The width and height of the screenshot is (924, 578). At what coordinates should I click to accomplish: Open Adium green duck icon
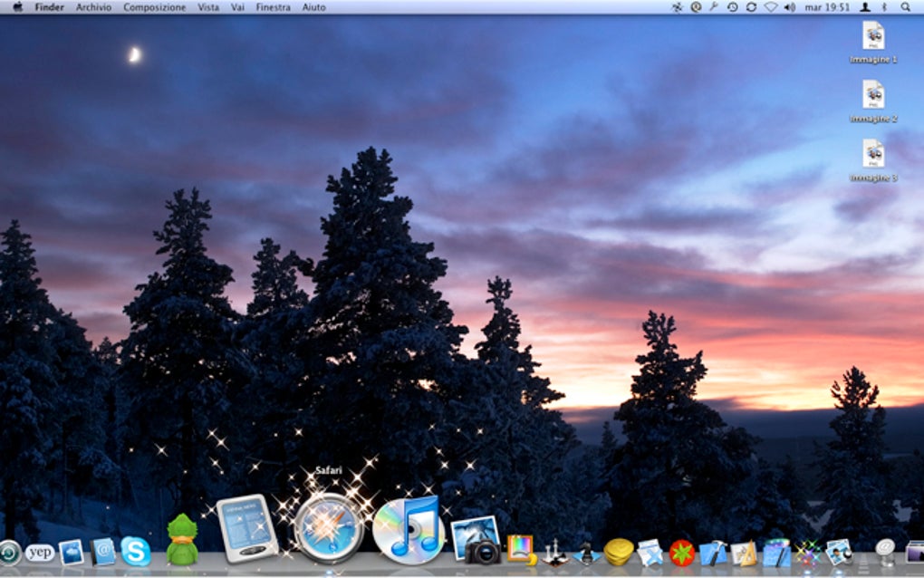coord(182,540)
